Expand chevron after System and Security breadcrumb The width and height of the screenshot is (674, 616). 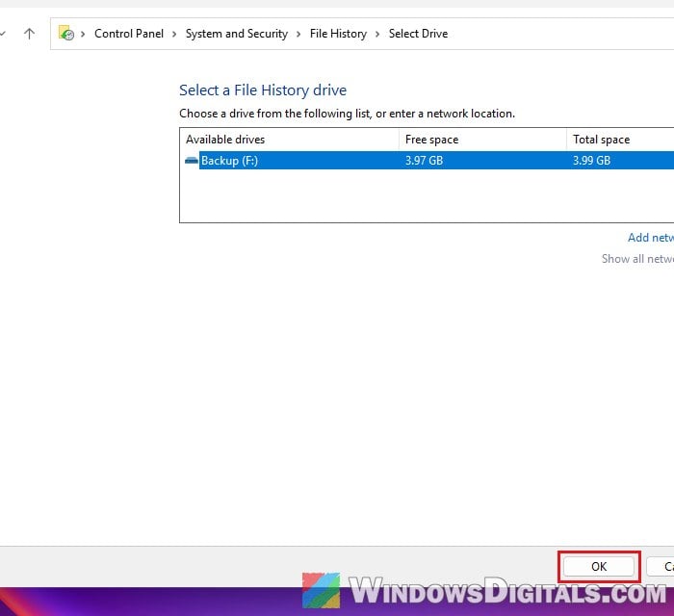[x=298, y=34]
